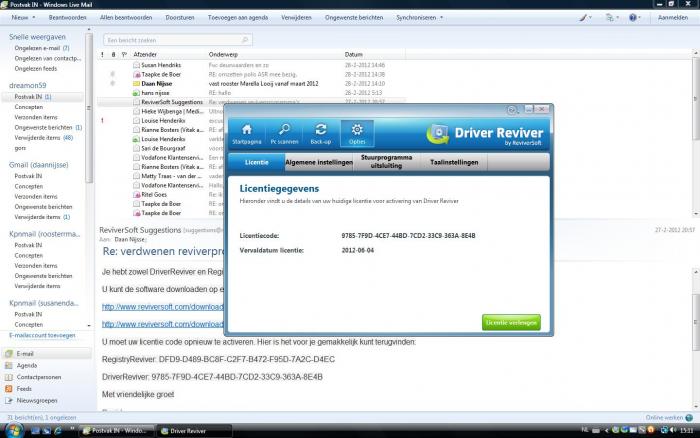700x438 pixels.
Task: Click the Pc scannen magnifier icon
Action: pos(284,130)
